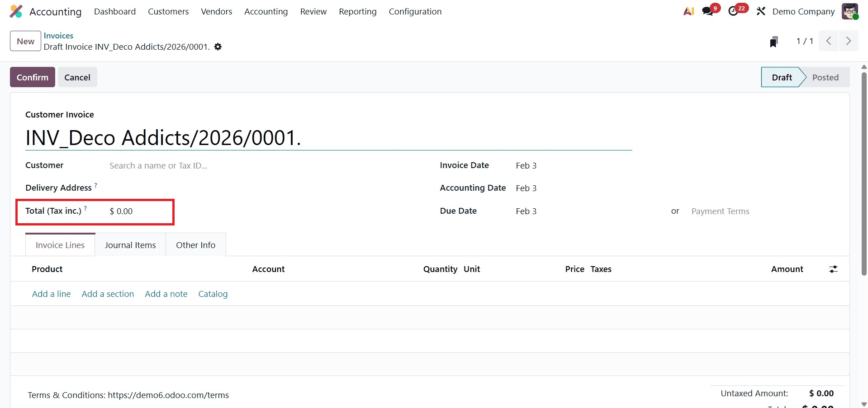
Task: Toggle the Posted status stage
Action: [x=825, y=77]
